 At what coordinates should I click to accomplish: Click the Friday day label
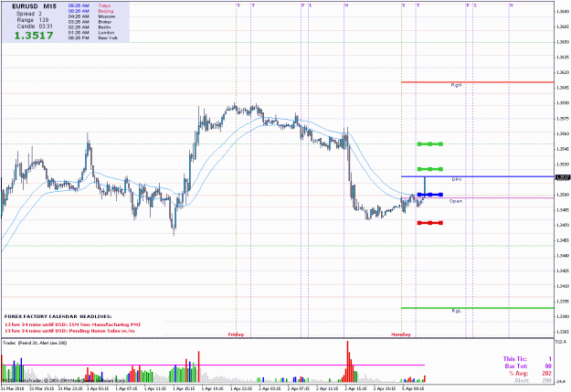click(x=236, y=334)
